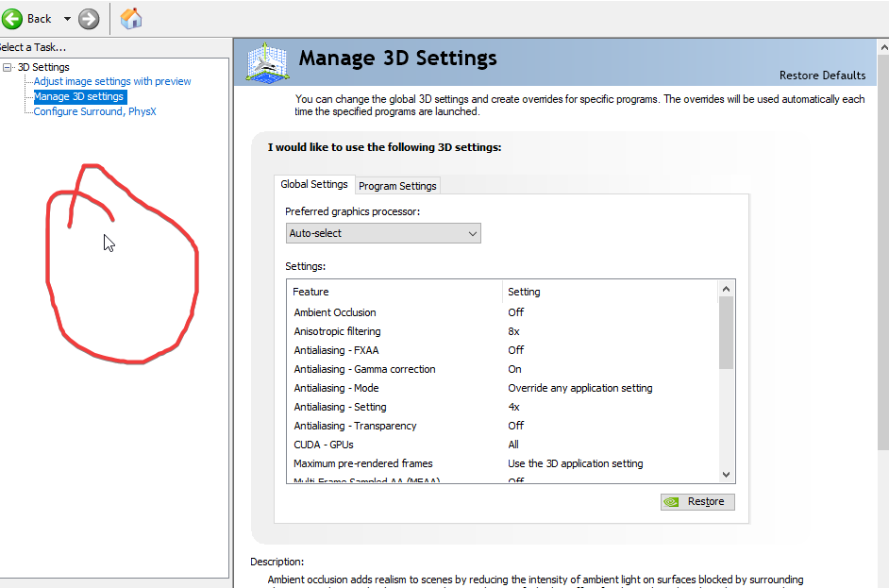
Task: Select the Ambient Occlusion feature row
Action: (502, 312)
